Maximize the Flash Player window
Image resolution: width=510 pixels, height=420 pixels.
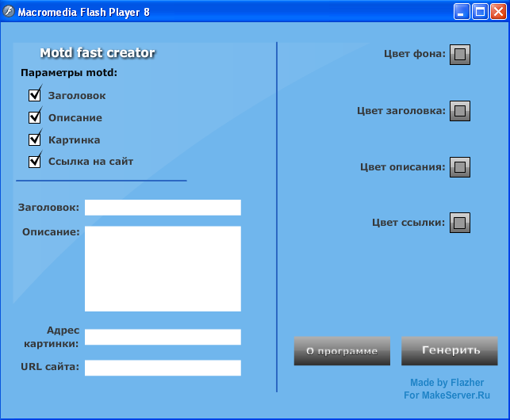pyautogui.click(x=480, y=12)
